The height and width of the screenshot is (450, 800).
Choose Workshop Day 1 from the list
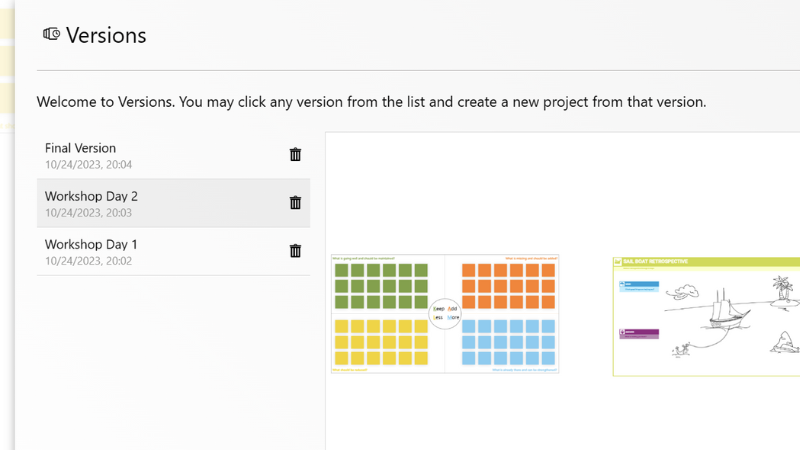(x=150, y=251)
